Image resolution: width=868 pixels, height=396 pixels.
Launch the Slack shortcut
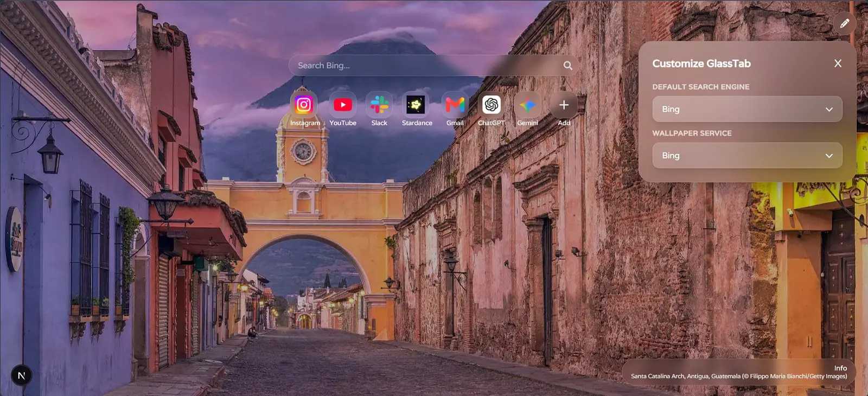(379, 105)
